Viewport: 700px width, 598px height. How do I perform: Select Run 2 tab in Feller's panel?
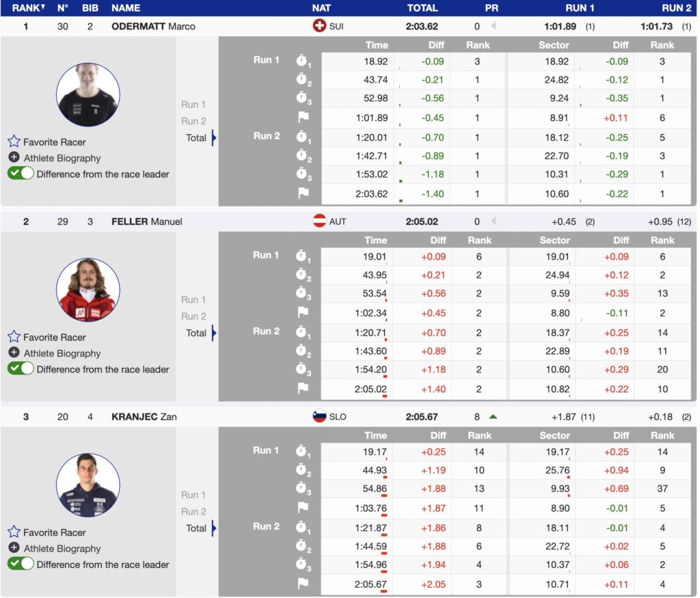tap(193, 316)
